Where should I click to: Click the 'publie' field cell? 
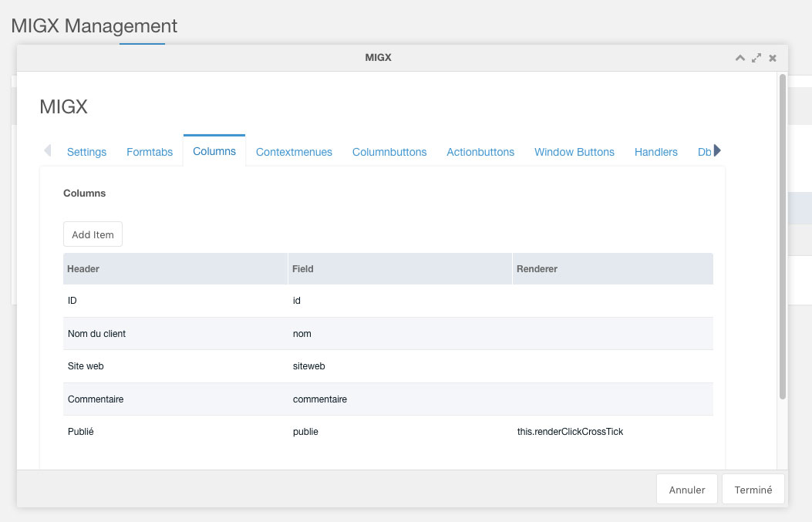tap(399, 431)
